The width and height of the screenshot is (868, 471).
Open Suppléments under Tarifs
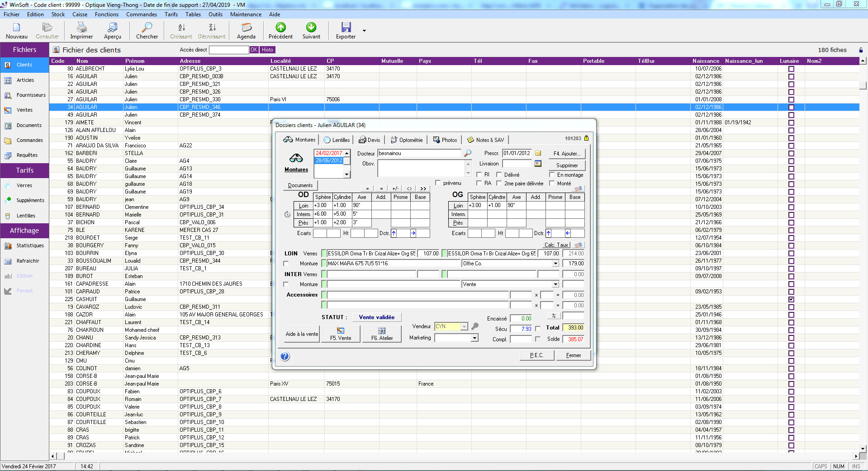tap(25, 200)
